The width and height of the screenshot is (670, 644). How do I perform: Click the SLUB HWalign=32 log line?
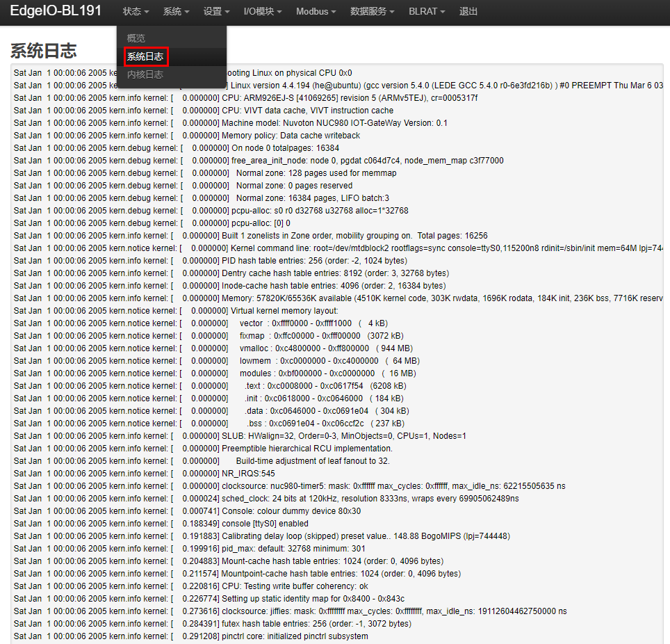[x=240, y=436]
